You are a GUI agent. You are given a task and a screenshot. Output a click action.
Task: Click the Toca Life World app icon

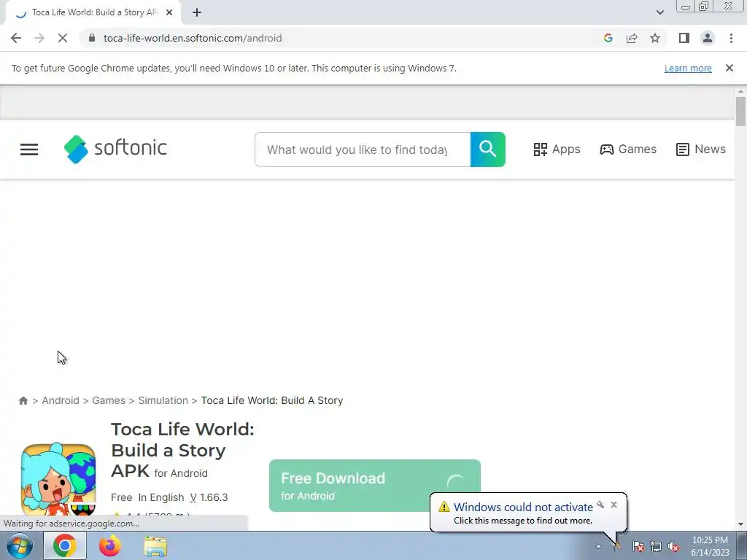(58, 480)
